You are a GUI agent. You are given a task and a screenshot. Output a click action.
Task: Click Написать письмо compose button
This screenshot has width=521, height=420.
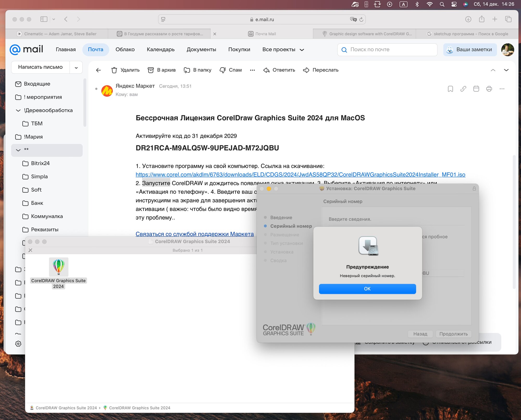40,67
